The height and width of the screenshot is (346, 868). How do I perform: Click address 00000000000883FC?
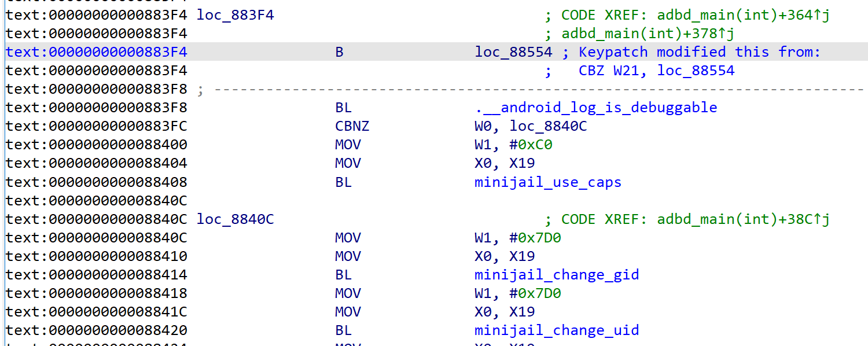(118, 126)
